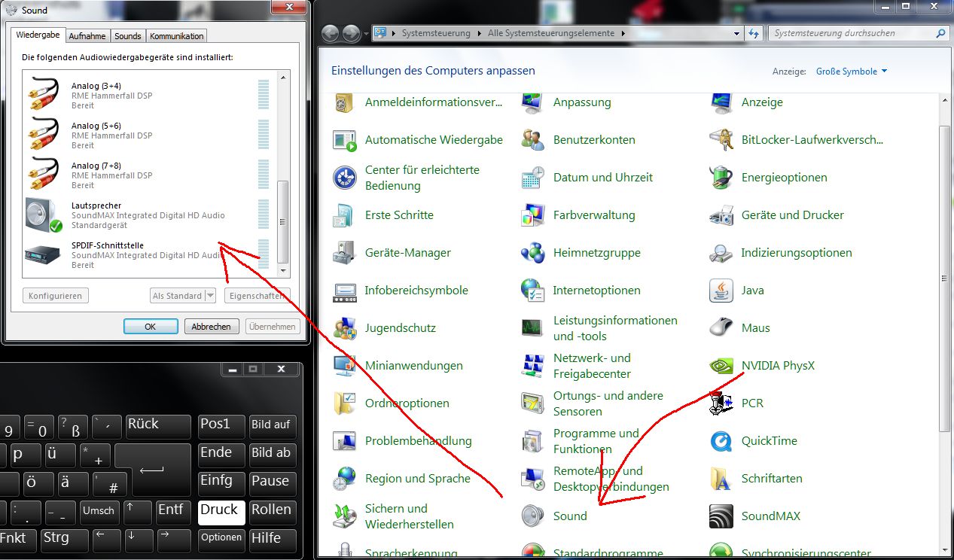This screenshot has width=954, height=560.
Task: Click the Rück key on on-screen keyboard
Action: 158,425
